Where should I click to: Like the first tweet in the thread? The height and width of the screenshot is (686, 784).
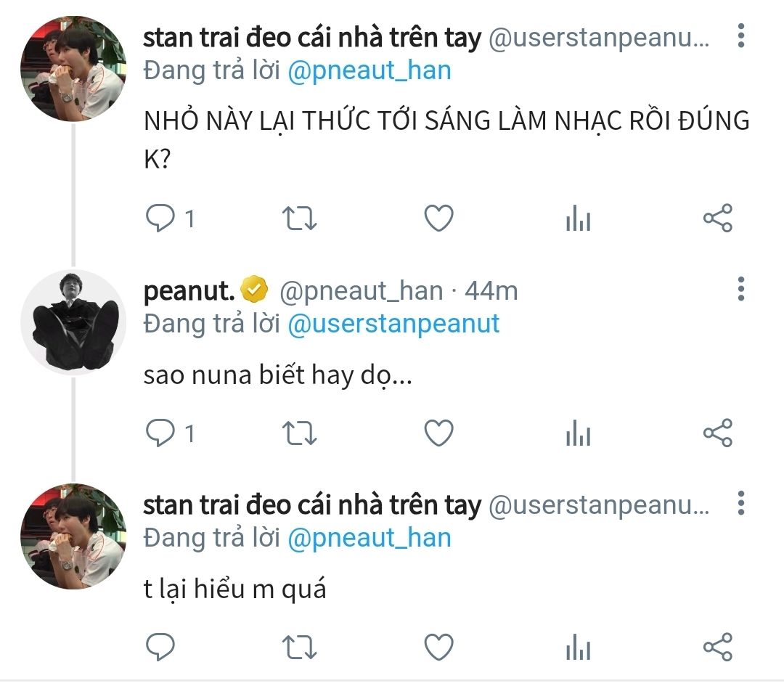[x=438, y=218]
